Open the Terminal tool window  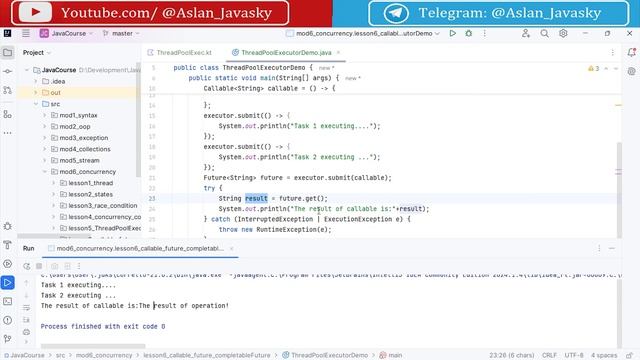(7, 301)
